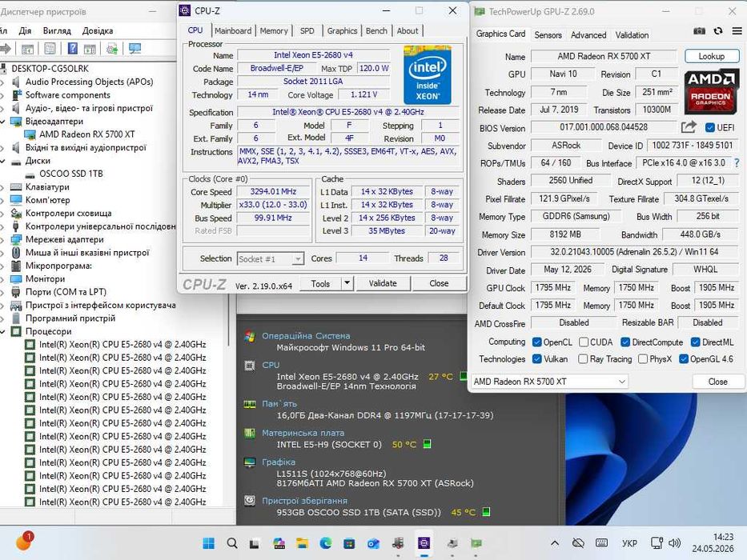
Task: Collapse the Диски tree node
Action: [x=3, y=161]
